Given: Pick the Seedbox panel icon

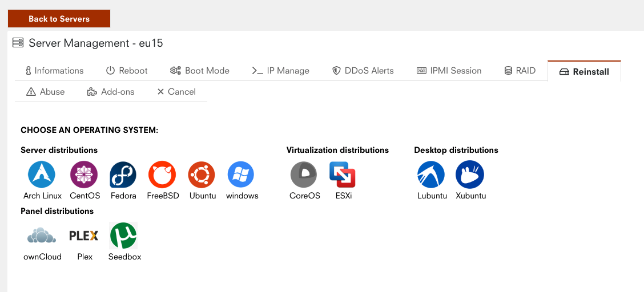Looking at the screenshot, I should [124, 236].
